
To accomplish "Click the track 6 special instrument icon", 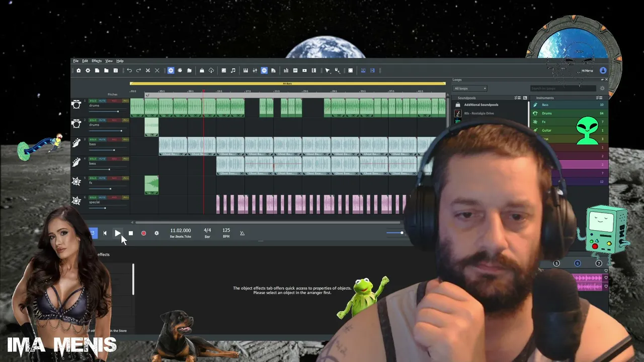I will pyautogui.click(x=76, y=201).
